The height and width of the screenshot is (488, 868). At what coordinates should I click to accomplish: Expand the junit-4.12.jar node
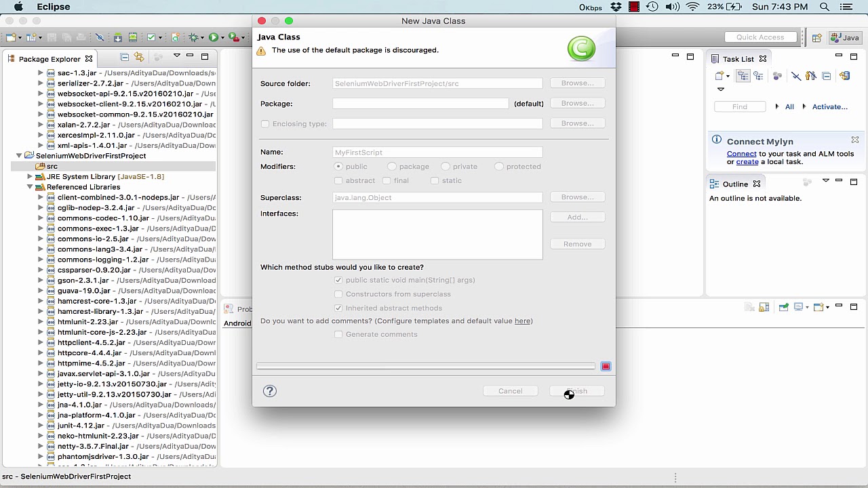(41, 426)
